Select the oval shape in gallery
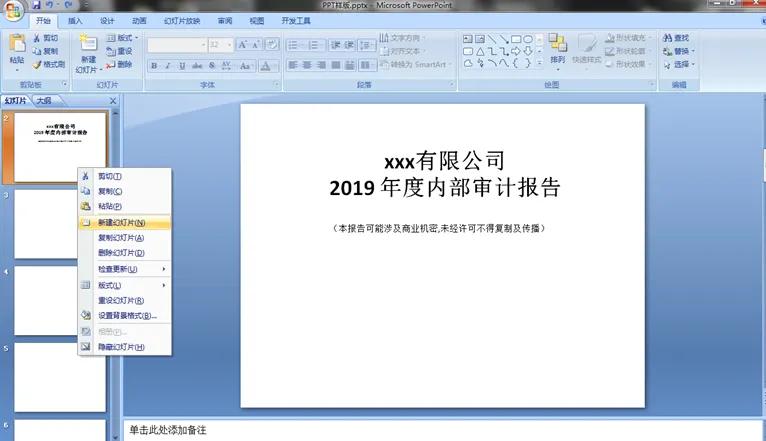Image resolution: width=766 pixels, height=441 pixels. 528,39
